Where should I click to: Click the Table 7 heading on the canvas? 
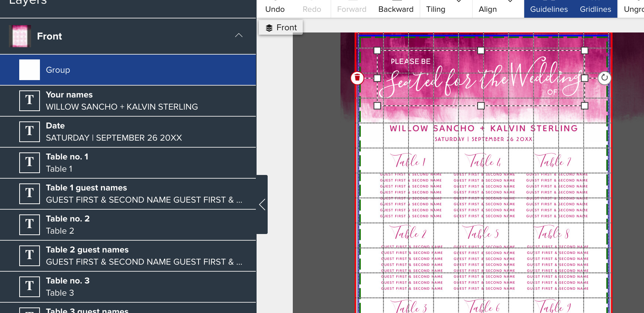[554, 161]
